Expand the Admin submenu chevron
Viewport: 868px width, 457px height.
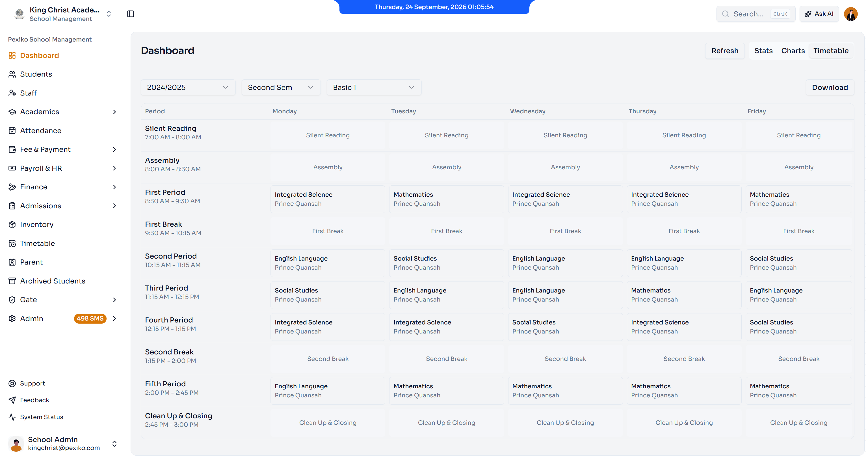[x=114, y=319]
